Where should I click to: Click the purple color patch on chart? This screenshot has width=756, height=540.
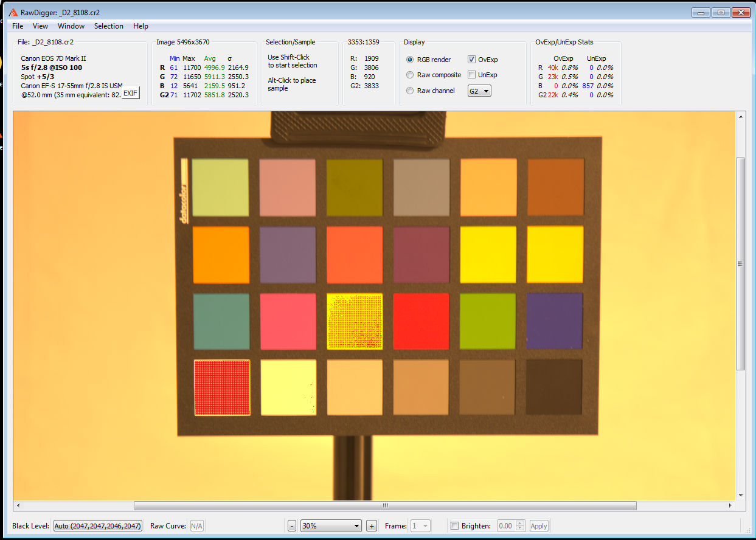(x=554, y=321)
